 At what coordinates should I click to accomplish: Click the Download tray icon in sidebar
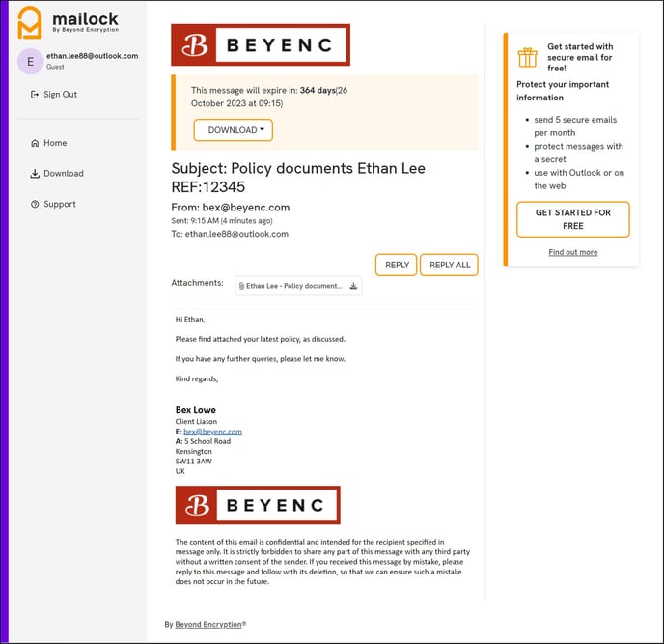tap(35, 174)
